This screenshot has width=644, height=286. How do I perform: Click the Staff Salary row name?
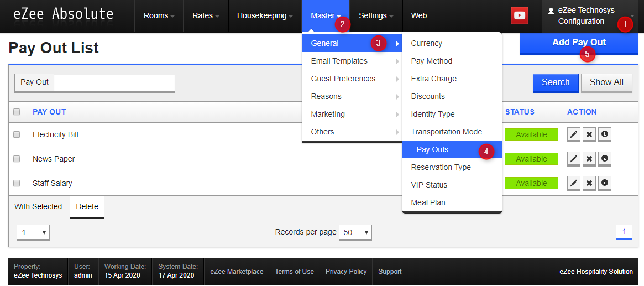tap(53, 183)
